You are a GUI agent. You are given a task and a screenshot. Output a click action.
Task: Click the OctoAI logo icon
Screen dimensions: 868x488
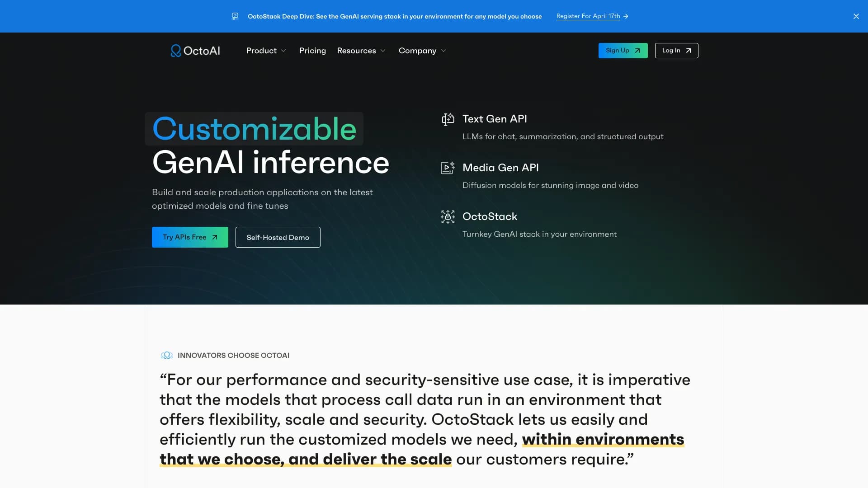pos(175,51)
